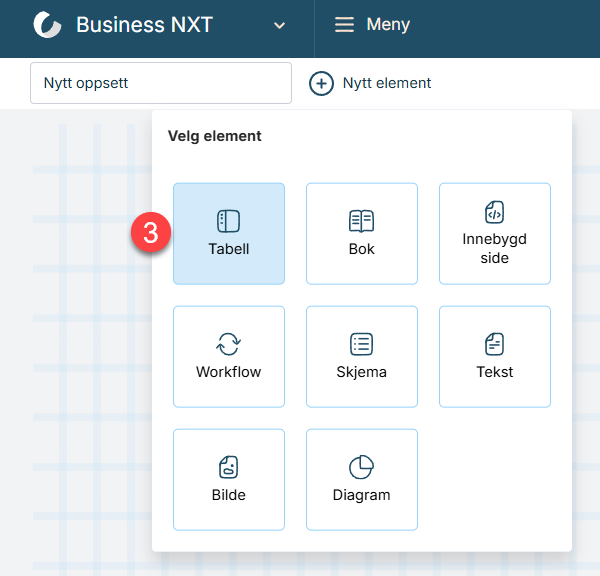This screenshot has width=600, height=576.
Task: Click the Business NXT title text
Action: click(144, 25)
